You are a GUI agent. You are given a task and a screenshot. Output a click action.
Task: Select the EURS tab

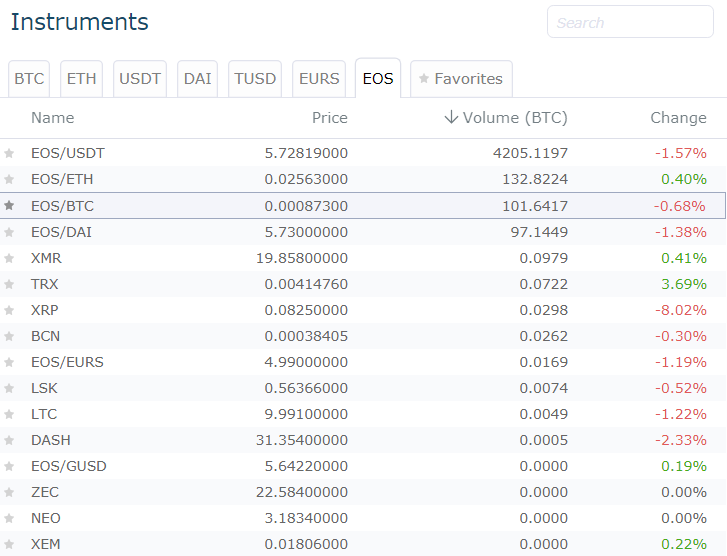319,79
